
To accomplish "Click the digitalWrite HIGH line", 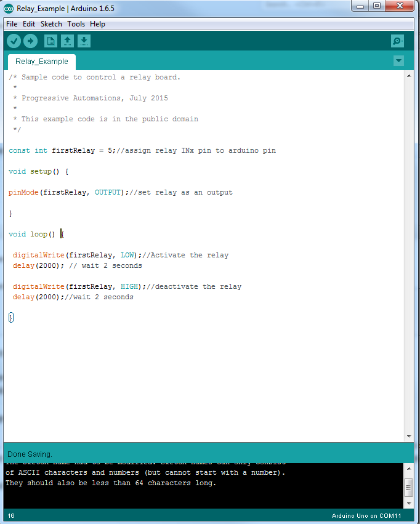I will tap(127, 287).
